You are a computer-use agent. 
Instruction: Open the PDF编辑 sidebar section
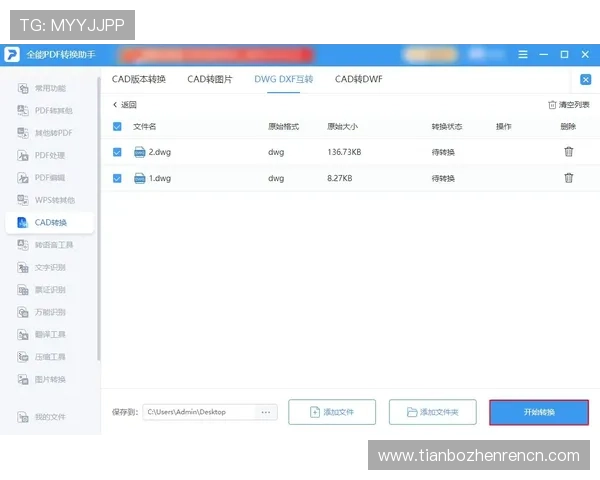41,178
